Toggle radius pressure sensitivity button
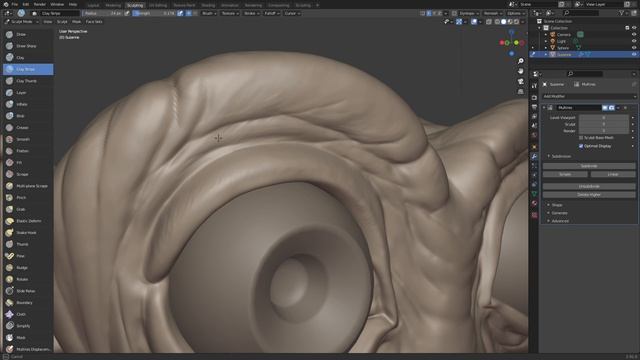The height and width of the screenshot is (360, 640). [x=127, y=13]
